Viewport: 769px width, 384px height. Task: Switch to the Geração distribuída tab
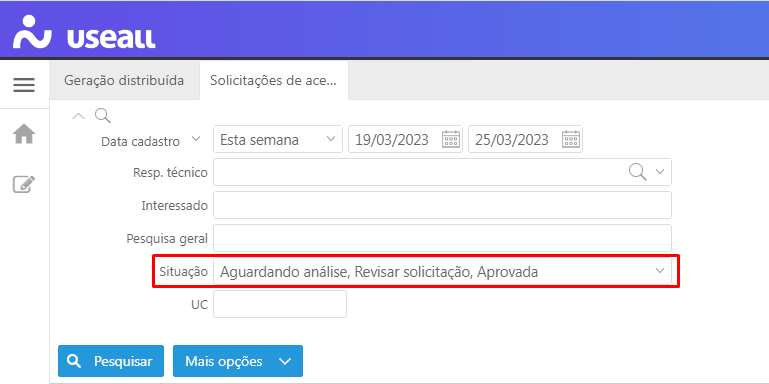[x=124, y=80]
